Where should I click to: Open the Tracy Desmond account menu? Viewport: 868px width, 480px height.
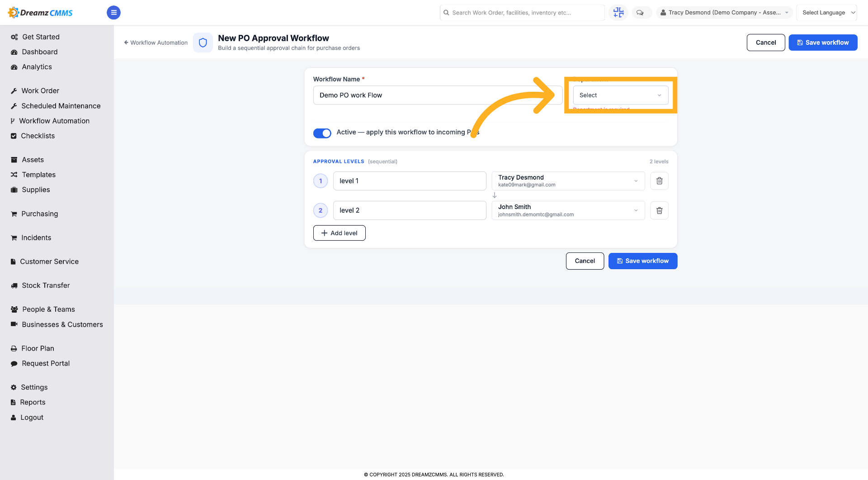[724, 13]
